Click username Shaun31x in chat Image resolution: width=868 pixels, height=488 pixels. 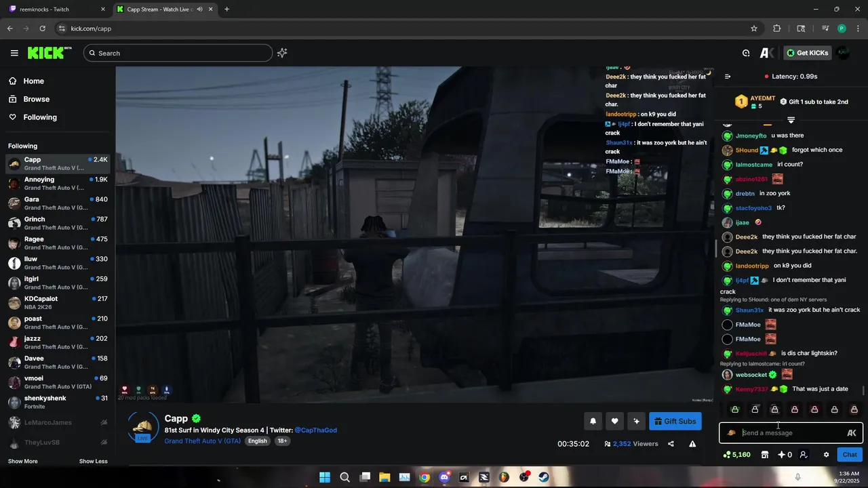pos(749,310)
